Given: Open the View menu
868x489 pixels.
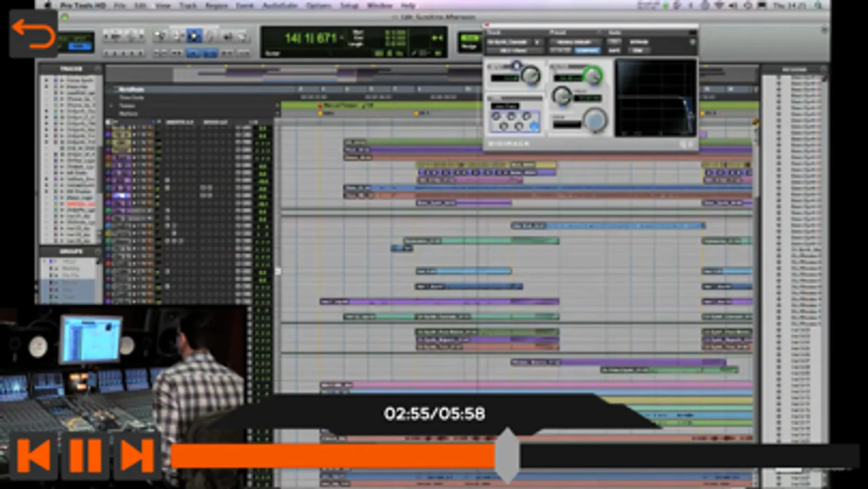Looking at the screenshot, I should pyautogui.click(x=163, y=5).
